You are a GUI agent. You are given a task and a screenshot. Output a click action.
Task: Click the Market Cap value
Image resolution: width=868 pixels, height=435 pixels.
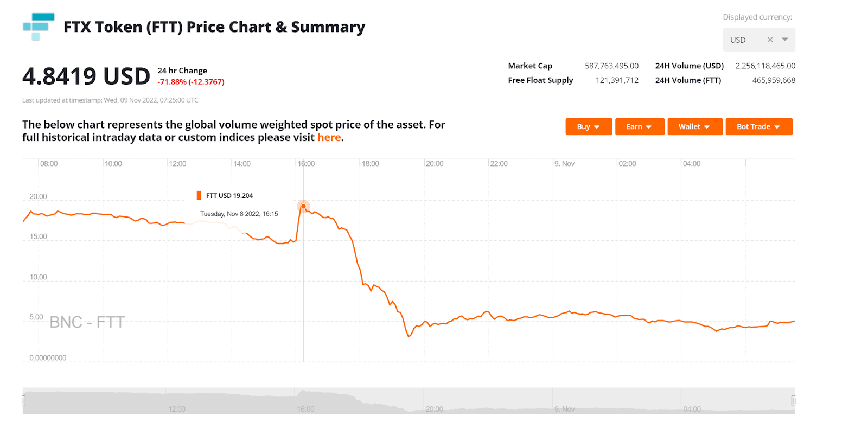(x=611, y=66)
